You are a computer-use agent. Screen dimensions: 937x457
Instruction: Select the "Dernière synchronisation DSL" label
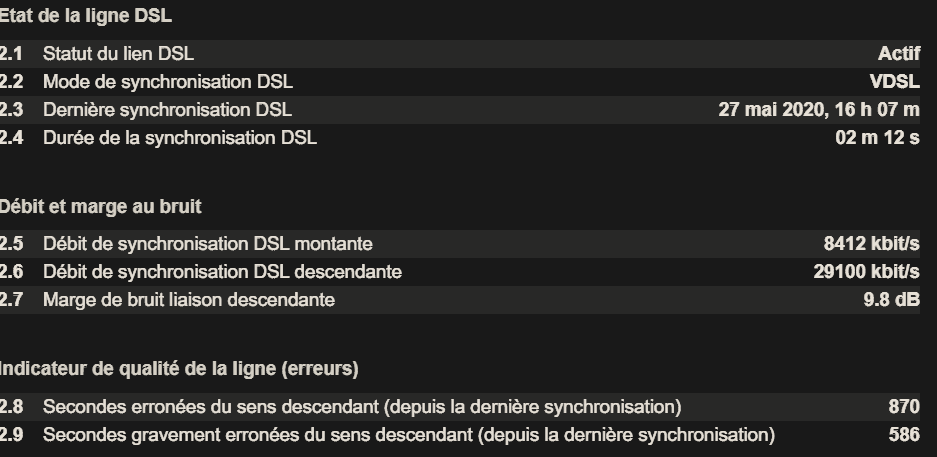click(167, 110)
